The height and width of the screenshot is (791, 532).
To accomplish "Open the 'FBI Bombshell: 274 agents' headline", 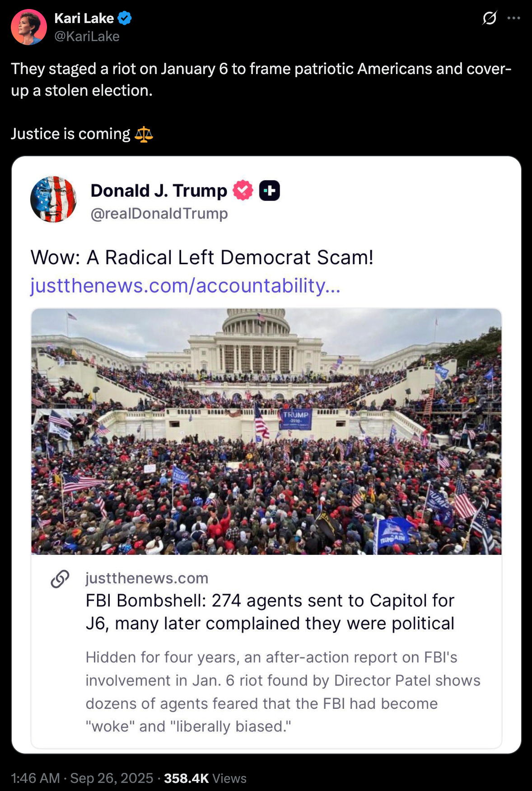I will coord(270,612).
